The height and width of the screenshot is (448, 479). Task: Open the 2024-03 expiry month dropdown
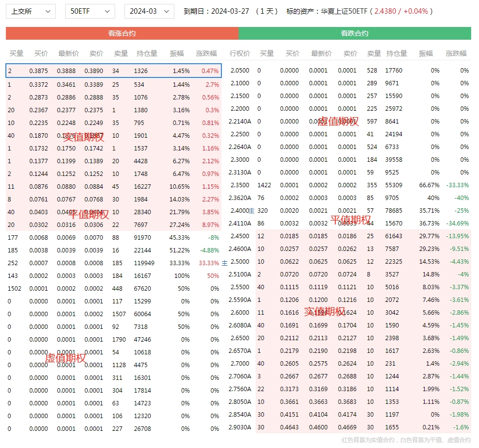click(149, 11)
